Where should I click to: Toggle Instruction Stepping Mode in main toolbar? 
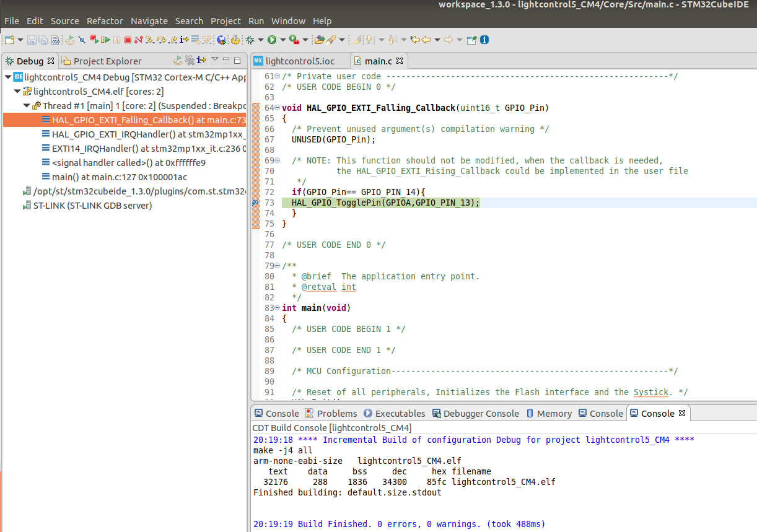tap(184, 40)
